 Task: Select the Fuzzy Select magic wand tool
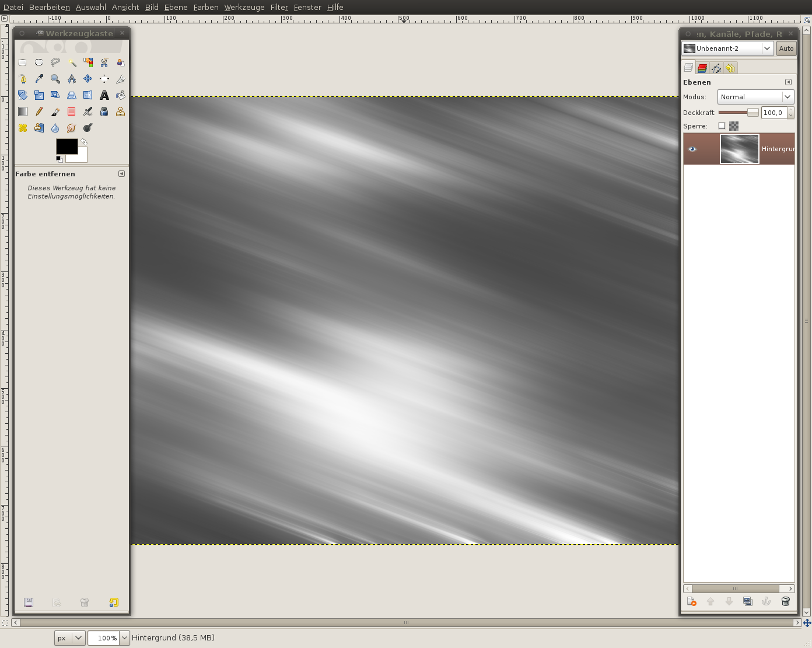(72, 62)
